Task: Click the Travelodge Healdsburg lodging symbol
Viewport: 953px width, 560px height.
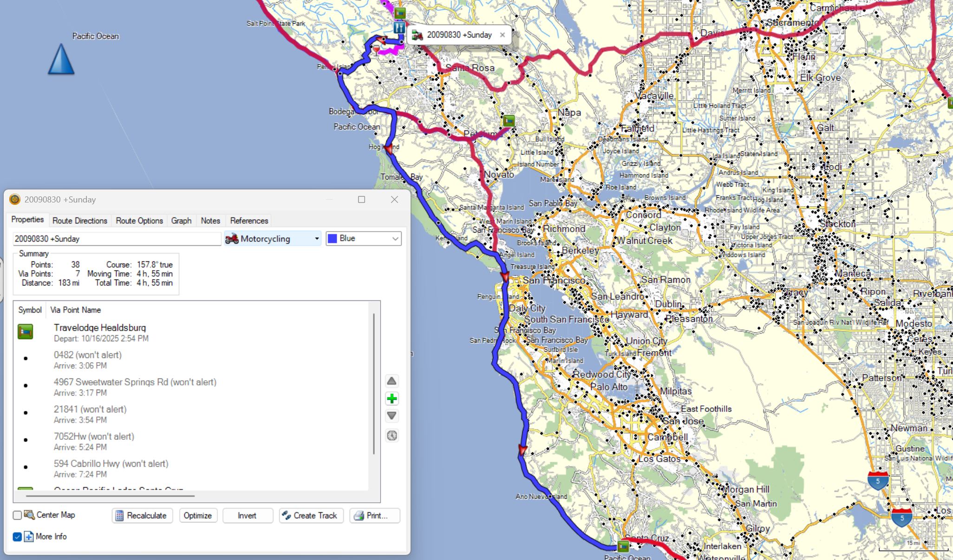Action: 25,332
